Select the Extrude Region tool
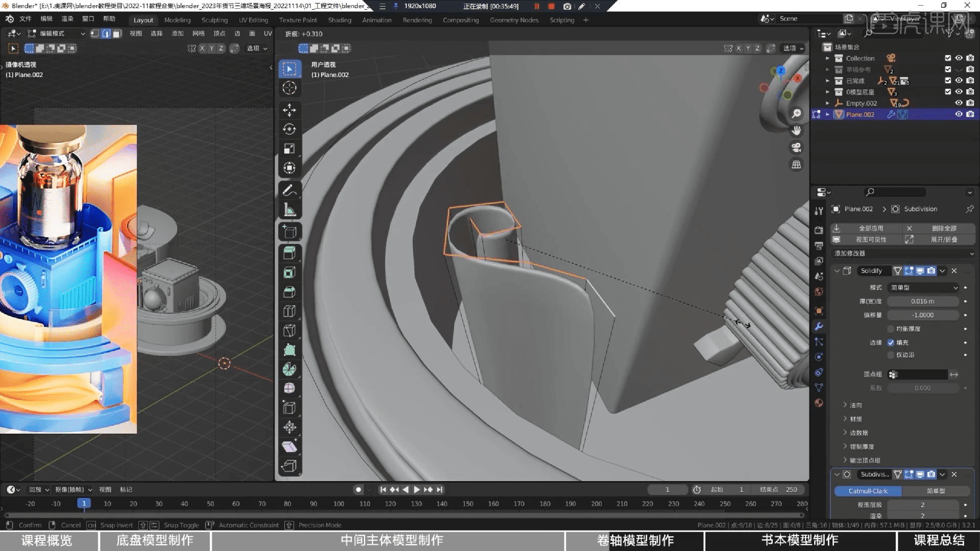980x551 pixels. (x=289, y=253)
